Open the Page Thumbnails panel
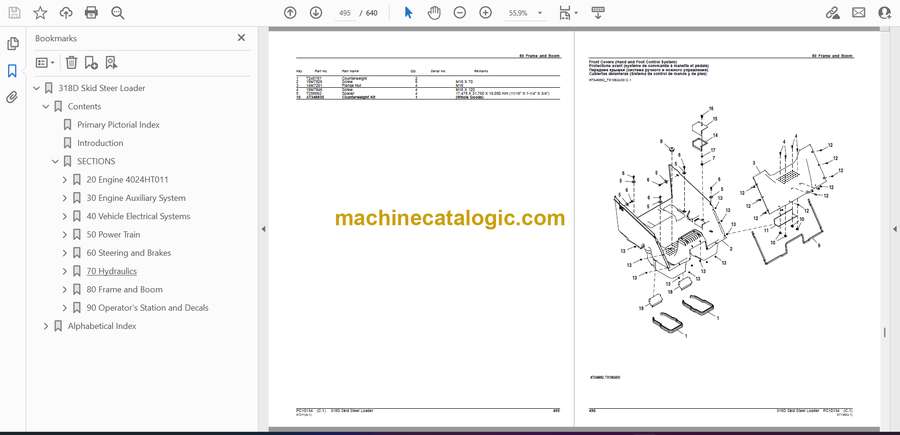Screen dimensions: 900x435 (13, 44)
